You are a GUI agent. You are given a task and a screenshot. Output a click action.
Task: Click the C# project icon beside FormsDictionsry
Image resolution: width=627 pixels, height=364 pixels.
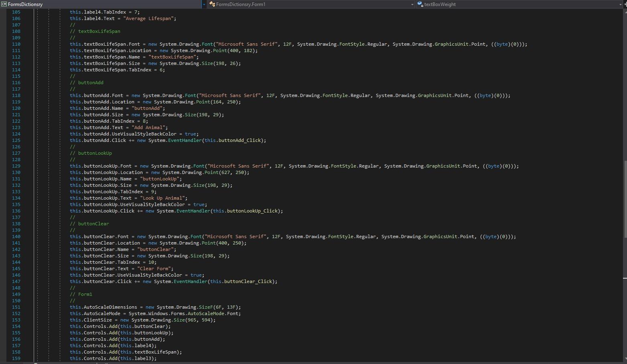point(4,4)
